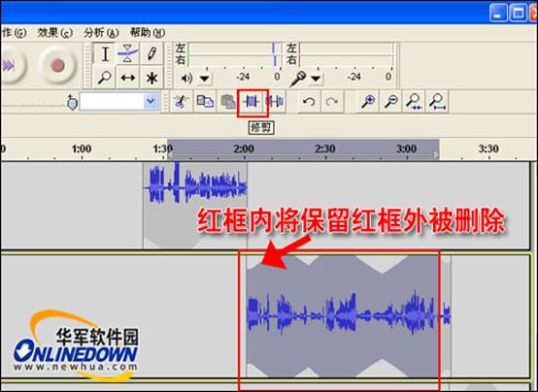Open the input microphone meter dropdown

pyautogui.click(x=316, y=79)
